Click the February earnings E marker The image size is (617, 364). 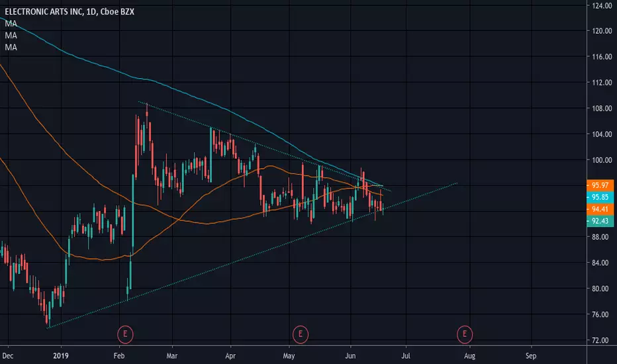125,334
